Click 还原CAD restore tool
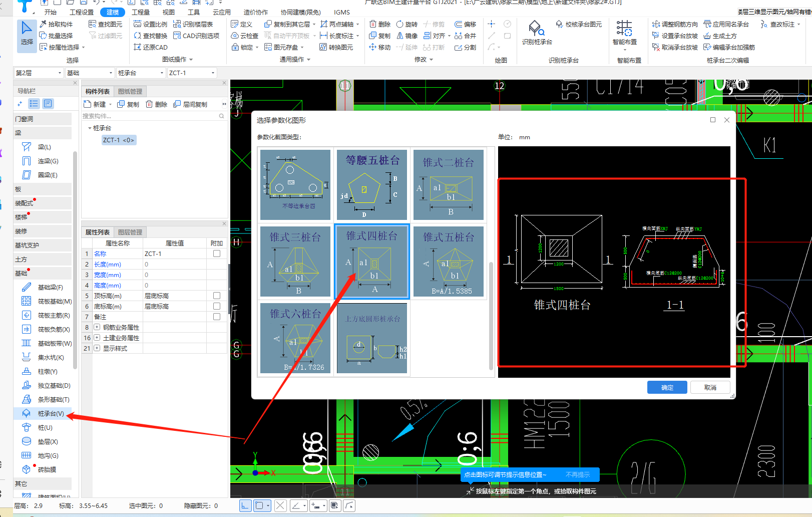The height and width of the screenshot is (517, 812). (x=150, y=47)
